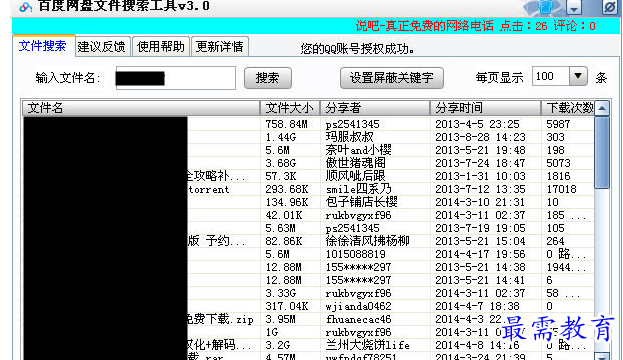Expand the 每页显示 100 dropdown arrow
623x360 pixels.
(578, 76)
